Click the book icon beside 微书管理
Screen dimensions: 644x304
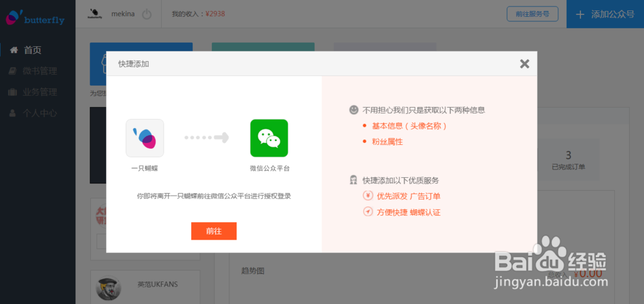click(x=13, y=71)
